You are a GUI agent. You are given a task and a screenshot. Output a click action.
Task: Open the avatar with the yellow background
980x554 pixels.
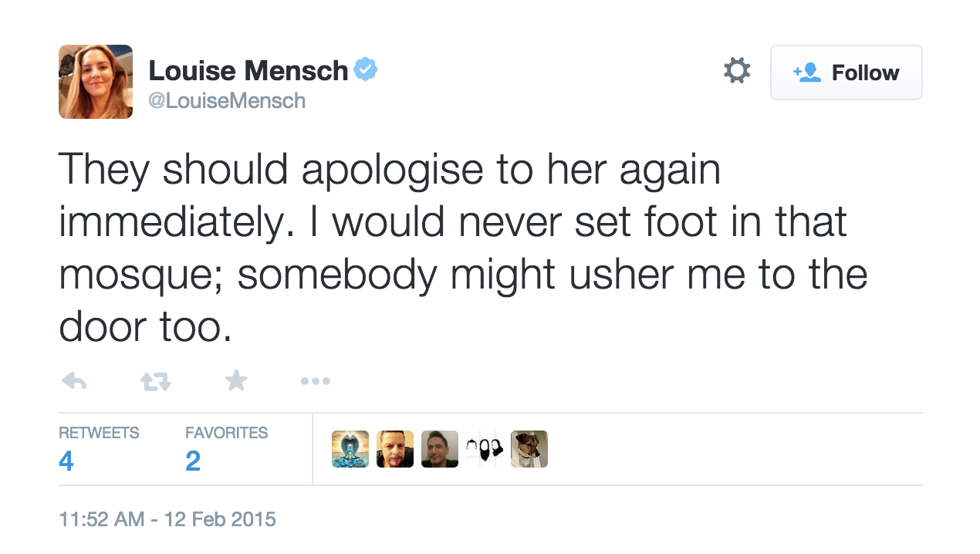395,449
